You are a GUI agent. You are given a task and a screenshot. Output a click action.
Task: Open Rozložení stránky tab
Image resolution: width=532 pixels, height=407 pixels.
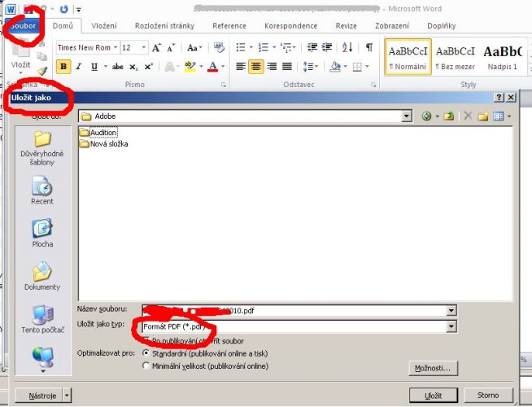(x=164, y=26)
